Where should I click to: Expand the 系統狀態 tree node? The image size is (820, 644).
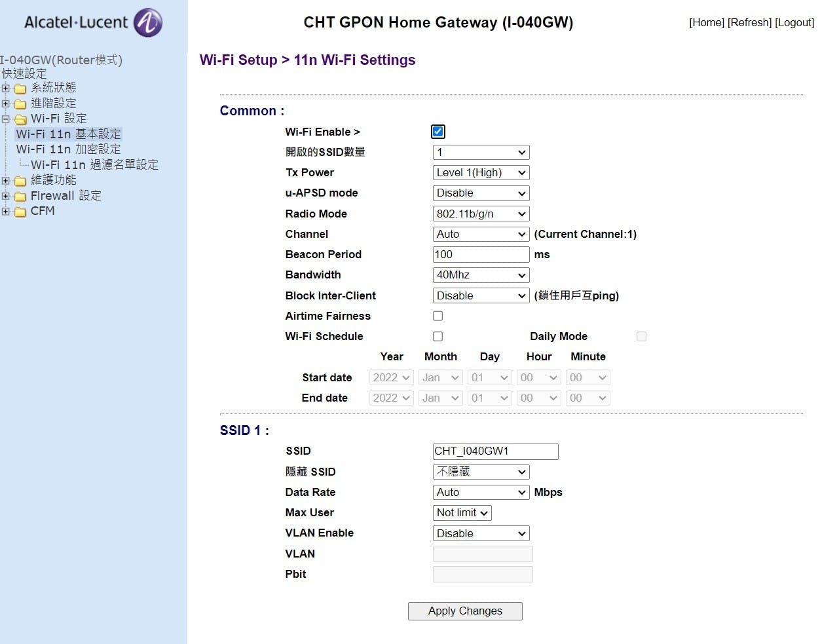[5, 88]
